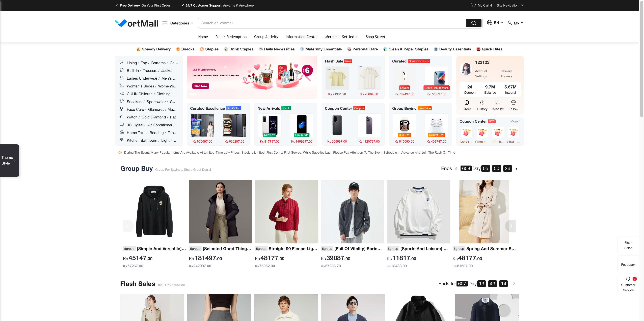Open the Ks 615090.00 Duo Deal watch
The image size is (644, 321).
point(404,125)
